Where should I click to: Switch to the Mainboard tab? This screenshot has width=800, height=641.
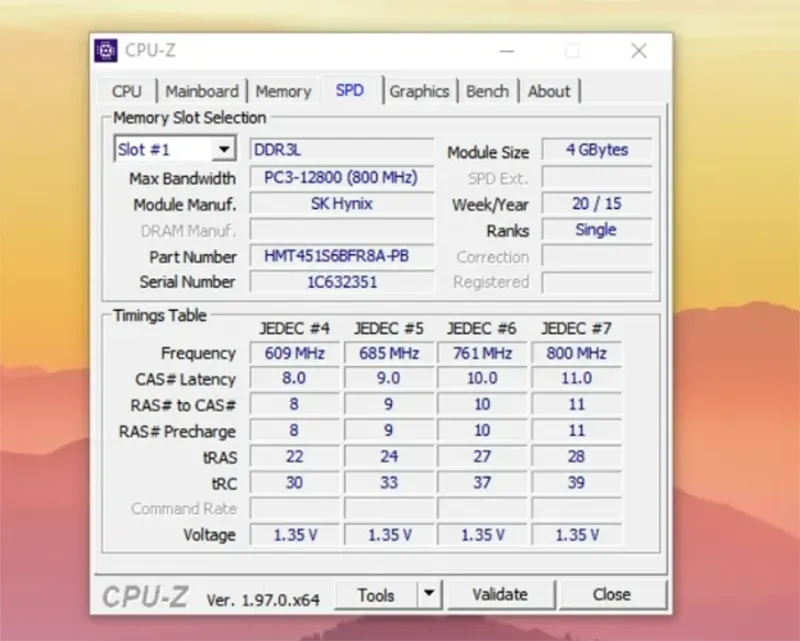coord(202,91)
